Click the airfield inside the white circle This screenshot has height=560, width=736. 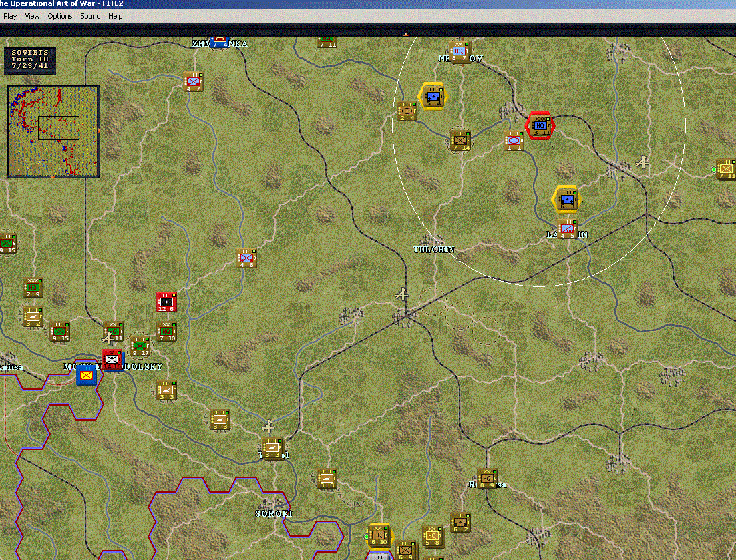[642, 162]
